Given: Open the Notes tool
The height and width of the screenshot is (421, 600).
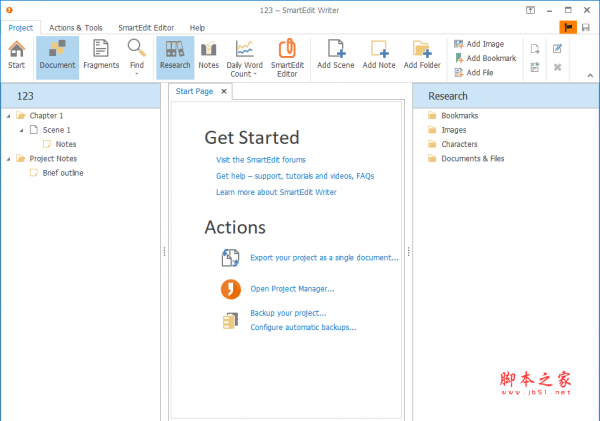Looking at the screenshot, I should click(x=208, y=56).
